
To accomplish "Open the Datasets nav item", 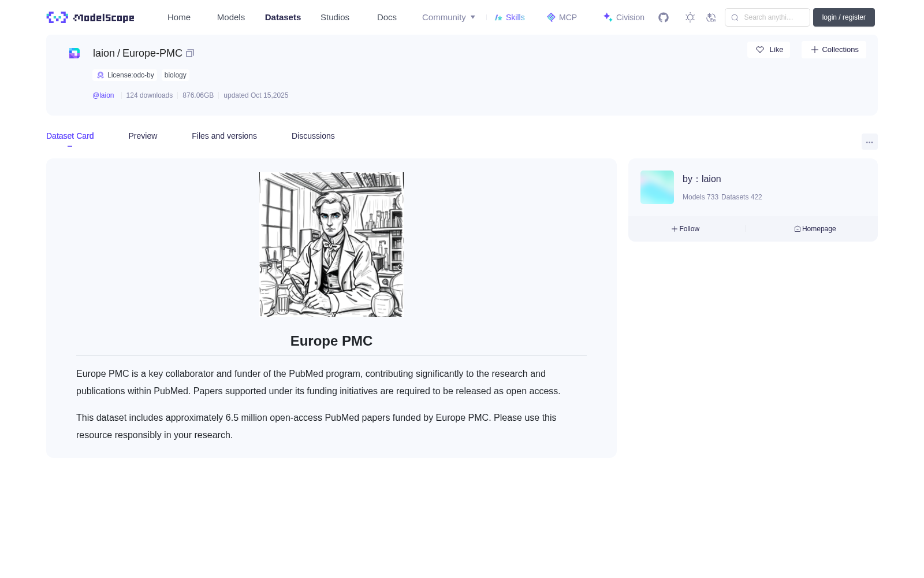I will (283, 17).
